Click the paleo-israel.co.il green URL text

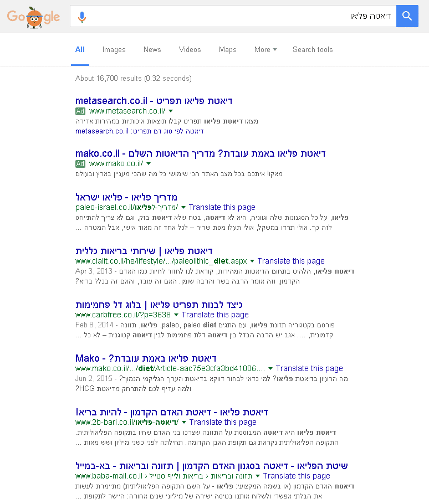[127, 207]
